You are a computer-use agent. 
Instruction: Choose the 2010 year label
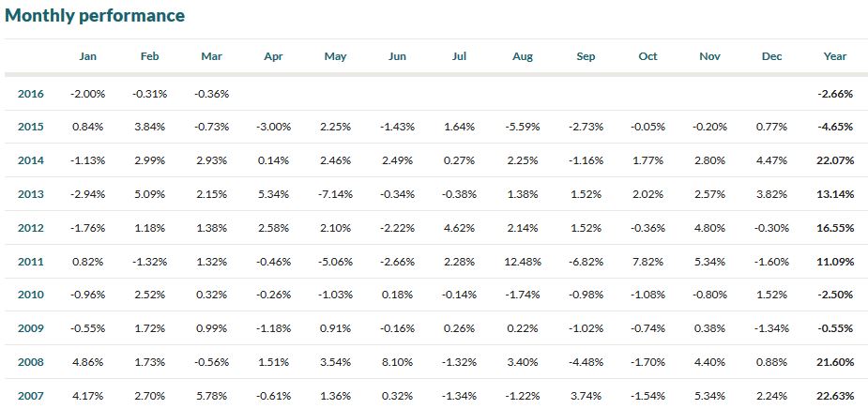[31, 295]
